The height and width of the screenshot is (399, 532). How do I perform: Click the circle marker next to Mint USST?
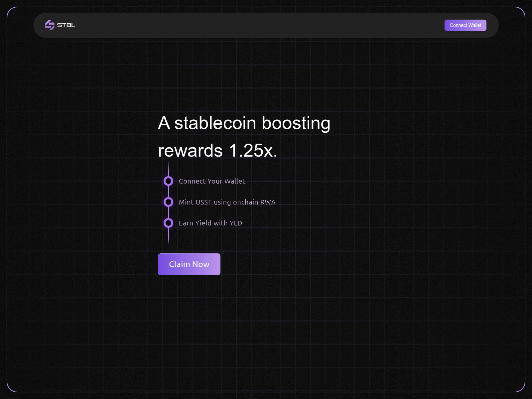[x=168, y=202]
